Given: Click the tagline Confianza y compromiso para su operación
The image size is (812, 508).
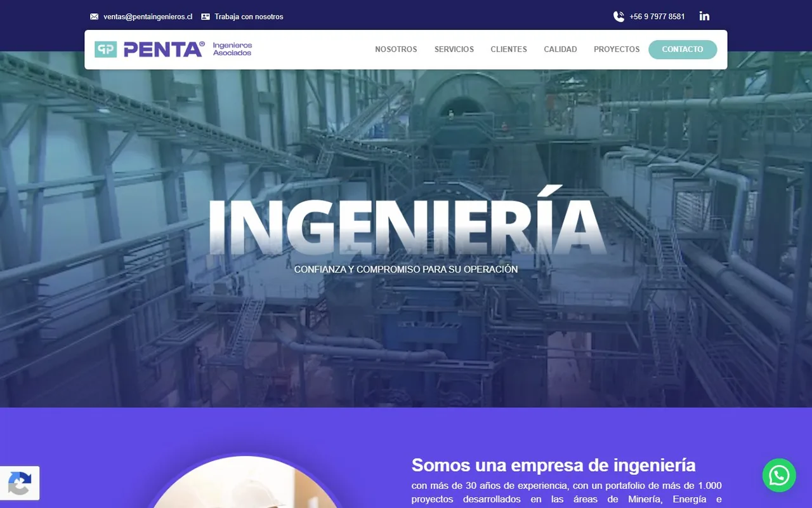Looking at the screenshot, I should coord(406,269).
